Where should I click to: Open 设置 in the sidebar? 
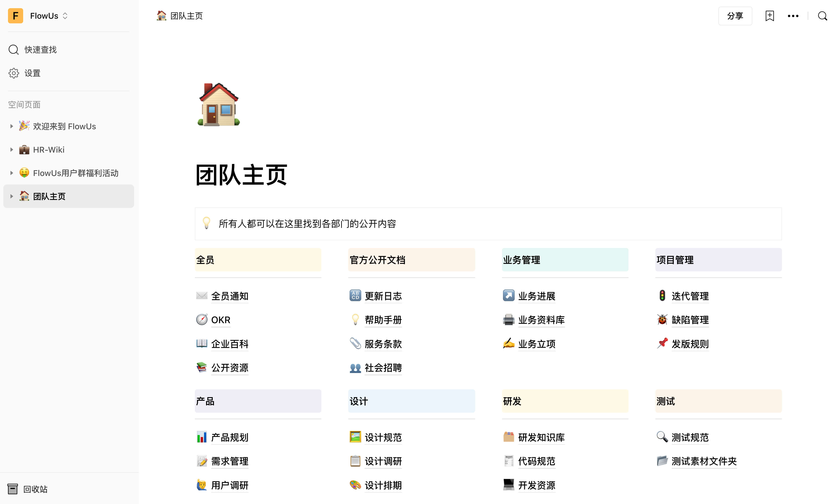pos(32,73)
